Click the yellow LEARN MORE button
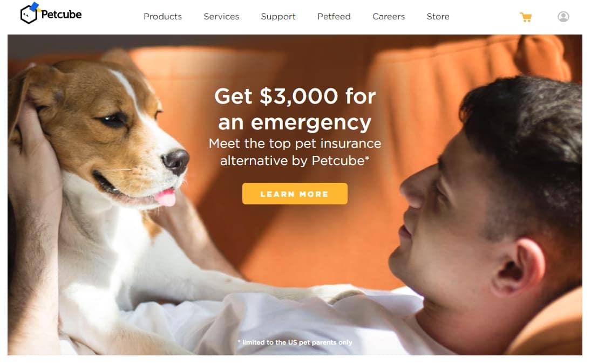Viewport: 591px width, 364px height. point(295,194)
